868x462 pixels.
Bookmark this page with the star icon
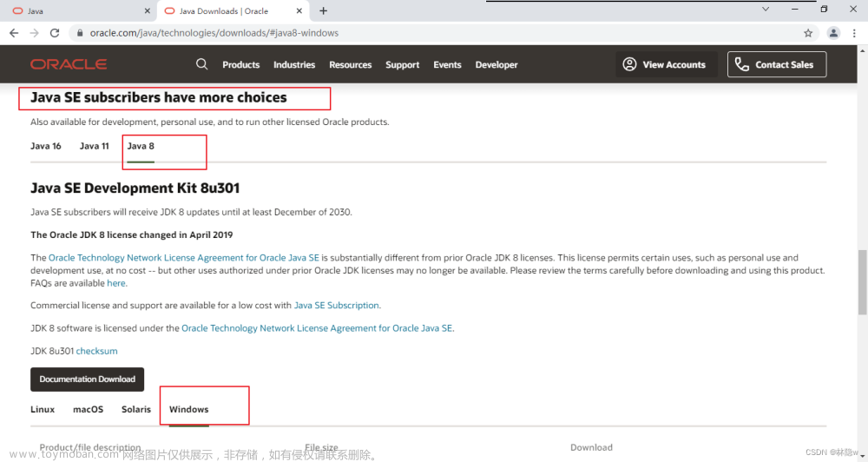click(808, 33)
